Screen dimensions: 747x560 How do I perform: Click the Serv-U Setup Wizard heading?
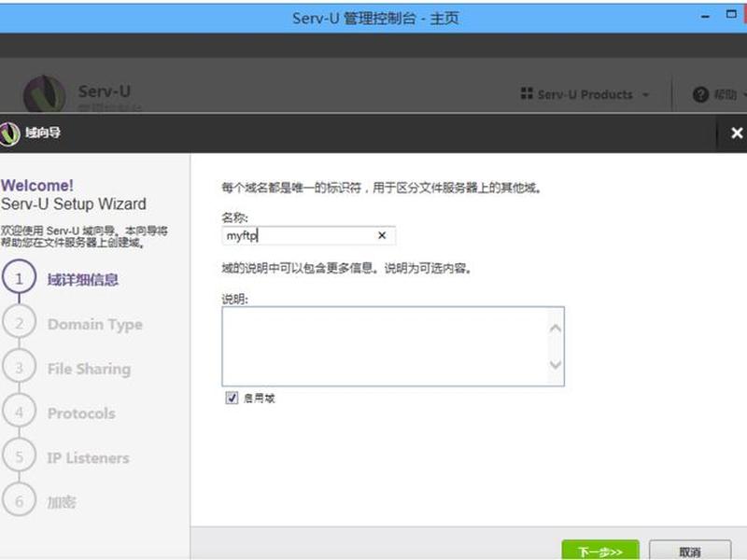pyautogui.click(x=74, y=203)
